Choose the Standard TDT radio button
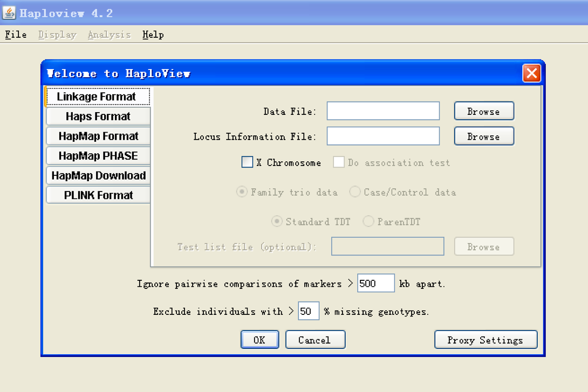The height and width of the screenshot is (392, 588). click(x=277, y=221)
